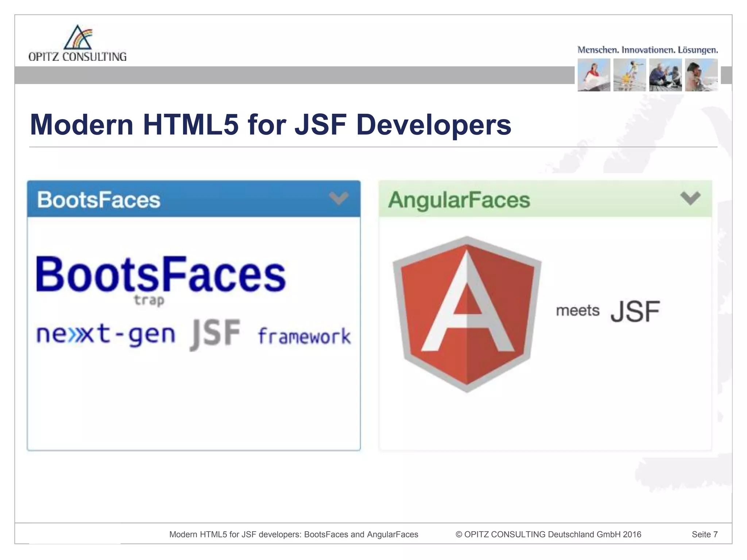Select the third header photo thumbnail
747x560 pixels.
665,75
